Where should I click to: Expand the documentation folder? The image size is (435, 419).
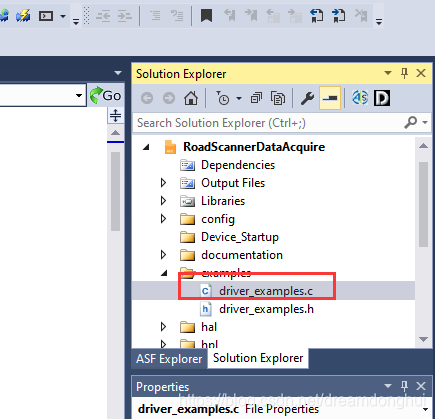coord(163,255)
